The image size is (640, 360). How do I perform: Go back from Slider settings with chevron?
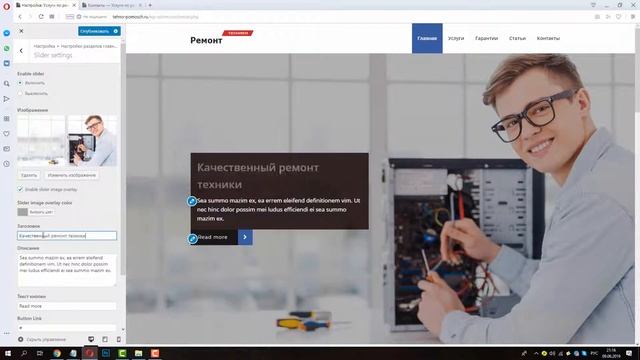click(21, 51)
